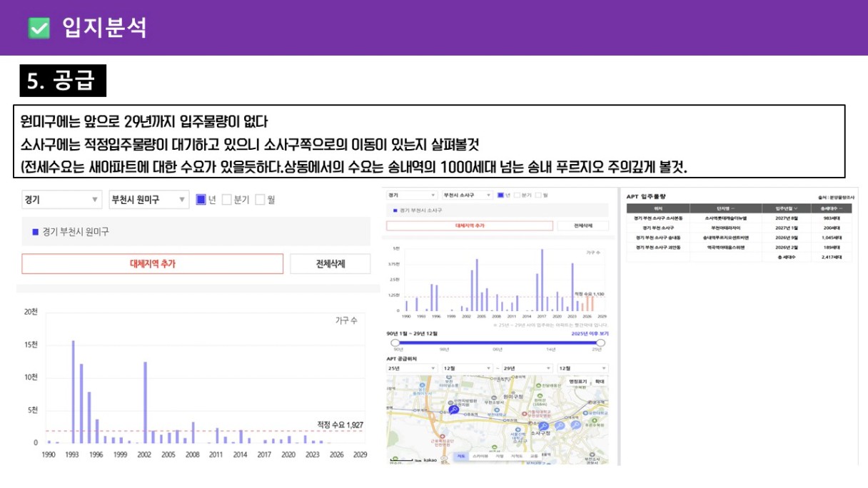Click the 경기 부천 소사구 괴안동 row
This screenshot has height=488, width=868.
(739, 248)
